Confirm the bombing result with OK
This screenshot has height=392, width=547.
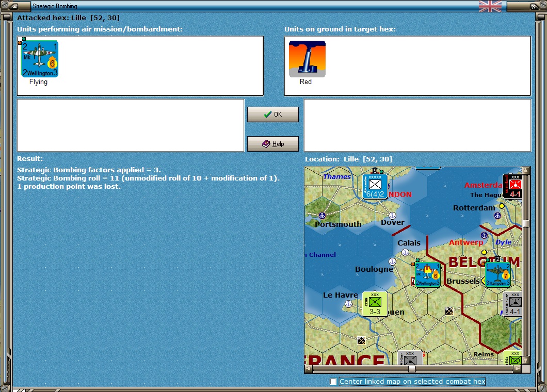coord(273,115)
